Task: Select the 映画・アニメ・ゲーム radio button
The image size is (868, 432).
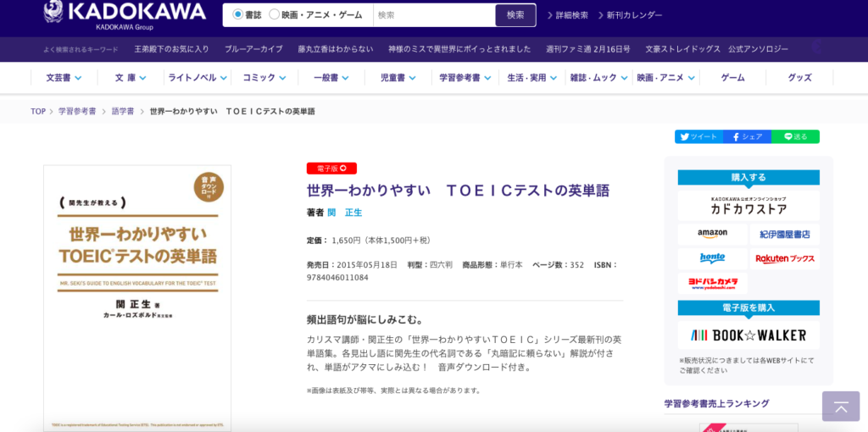Action: click(x=274, y=15)
